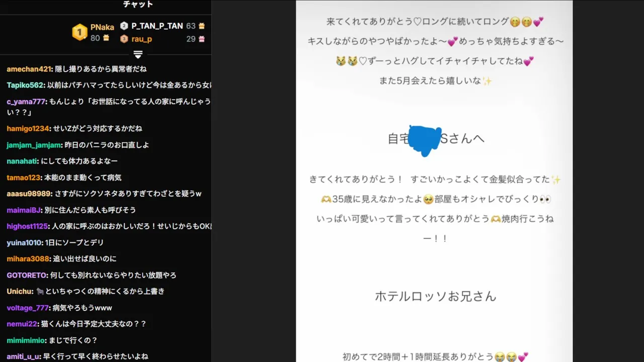Click username jamjam_jamjam in chat

(35, 145)
